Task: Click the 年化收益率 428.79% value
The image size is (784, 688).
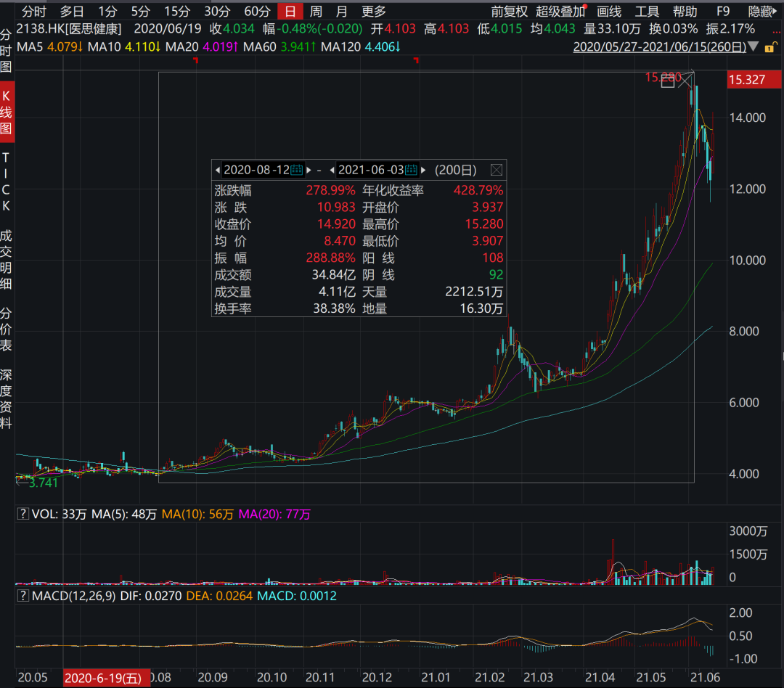Action: [478, 190]
